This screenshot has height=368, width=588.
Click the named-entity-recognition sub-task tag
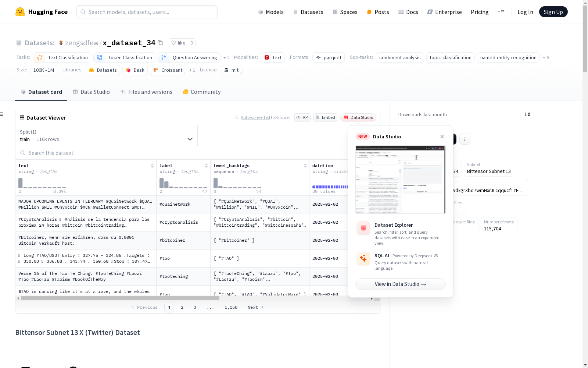click(508, 57)
